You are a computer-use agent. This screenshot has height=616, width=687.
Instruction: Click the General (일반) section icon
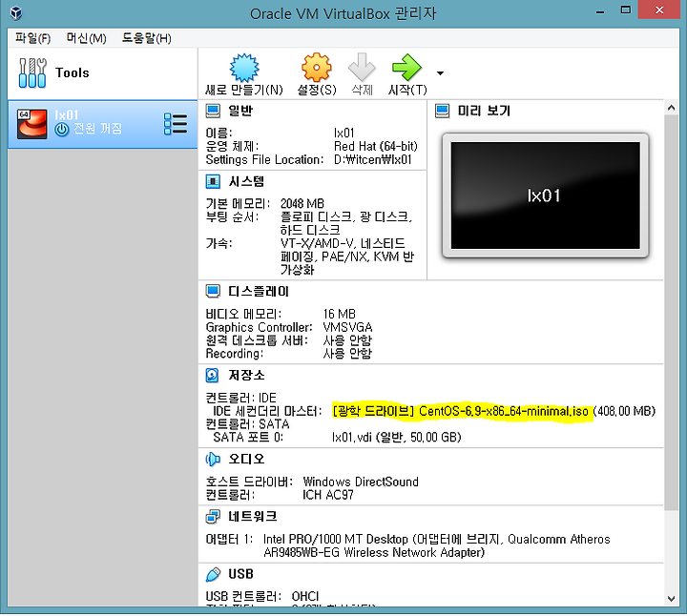coord(213,111)
